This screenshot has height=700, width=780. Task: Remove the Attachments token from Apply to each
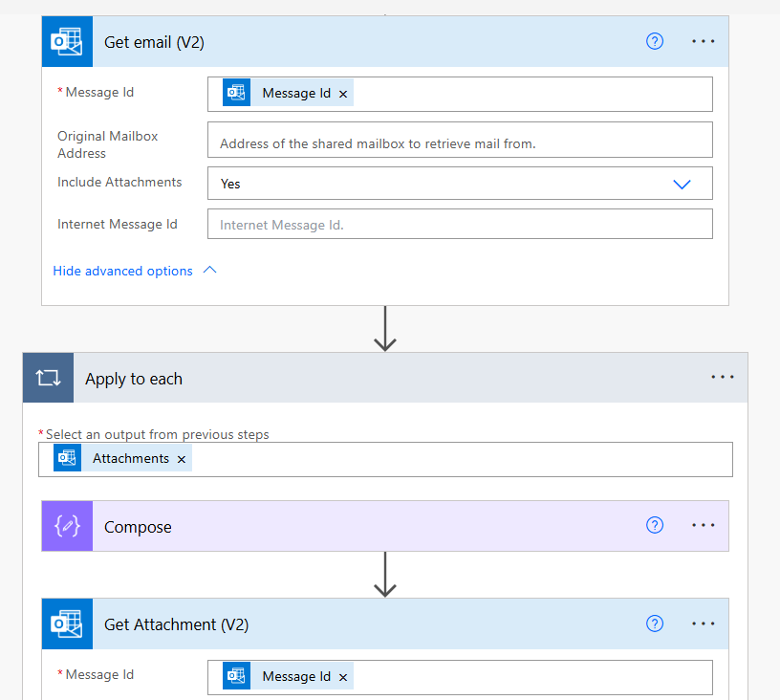point(182,459)
